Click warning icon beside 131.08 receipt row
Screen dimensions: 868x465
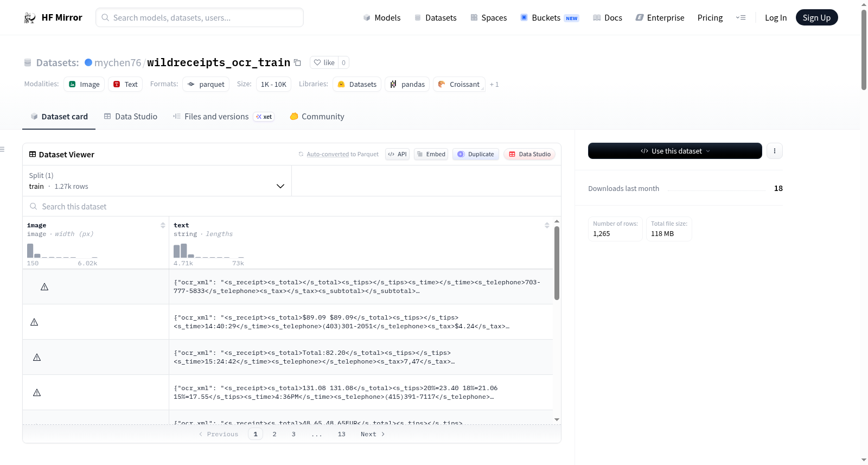[37, 392]
